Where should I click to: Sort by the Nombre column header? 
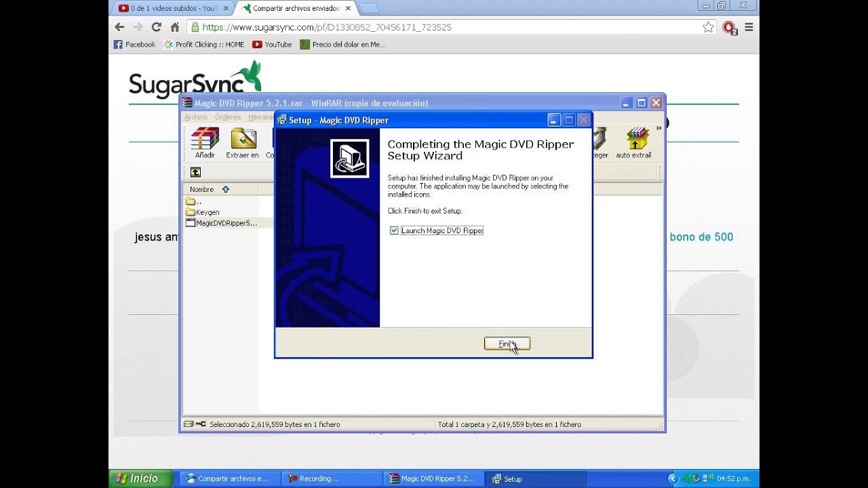pos(220,189)
